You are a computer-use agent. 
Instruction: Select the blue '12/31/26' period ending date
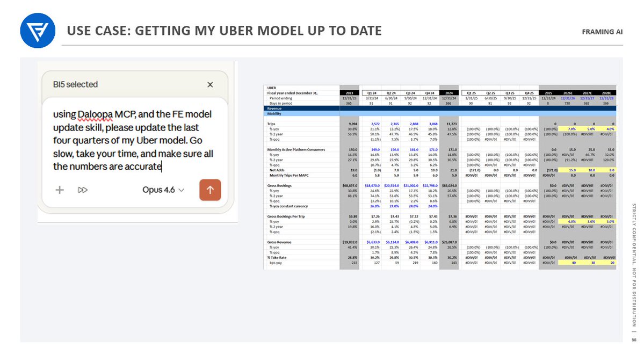[x=568, y=98]
